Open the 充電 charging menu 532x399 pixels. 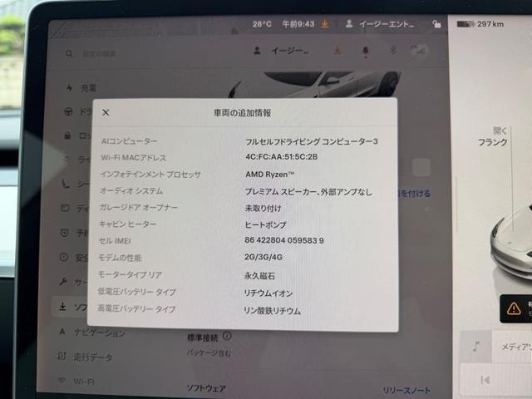81,88
